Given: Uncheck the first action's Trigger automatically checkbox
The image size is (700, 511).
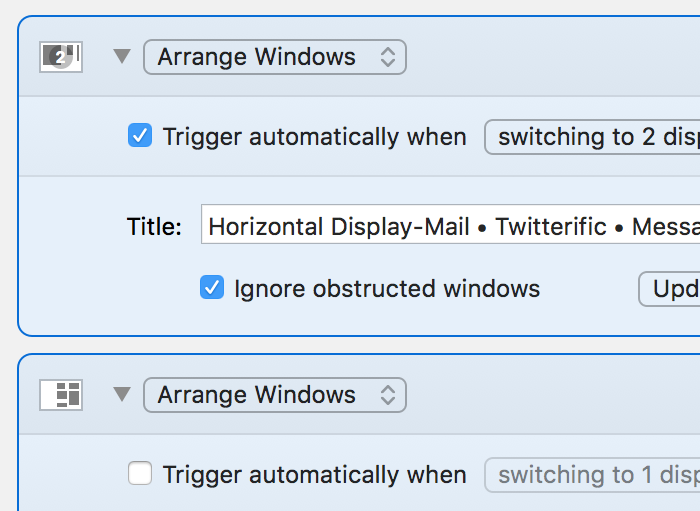Looking at the screenshot, I should [x=140, y=136].
